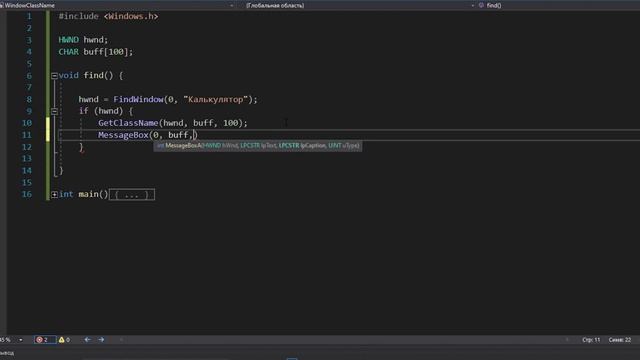Navigate forward with the right arrow
This screenshot has height=360, width=640.
tap(101, 340)
